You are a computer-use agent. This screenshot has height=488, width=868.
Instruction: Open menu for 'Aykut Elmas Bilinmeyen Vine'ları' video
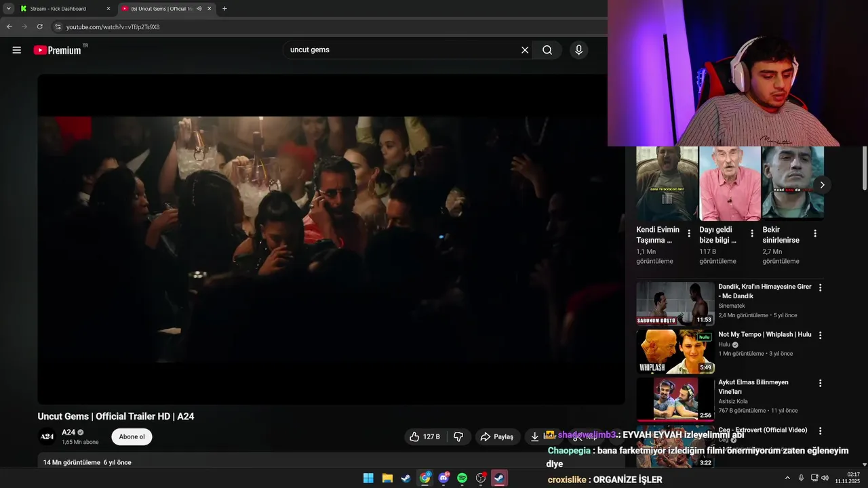(820, 383)
